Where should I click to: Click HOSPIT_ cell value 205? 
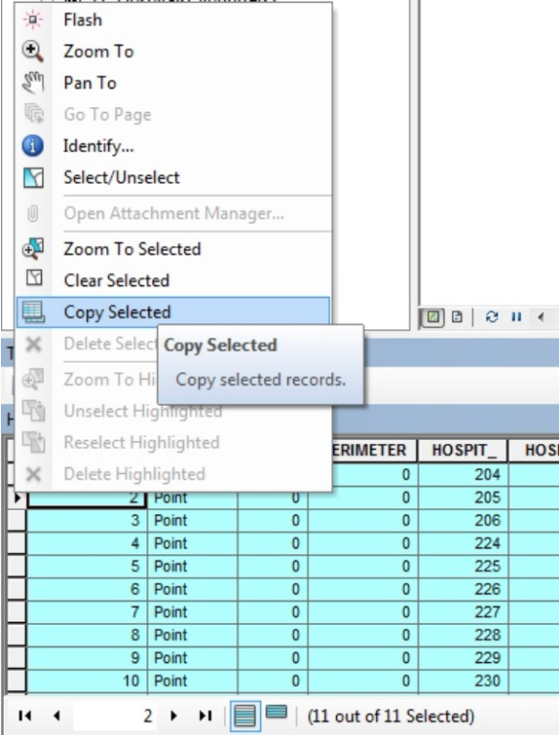click(x=463, y=498)
